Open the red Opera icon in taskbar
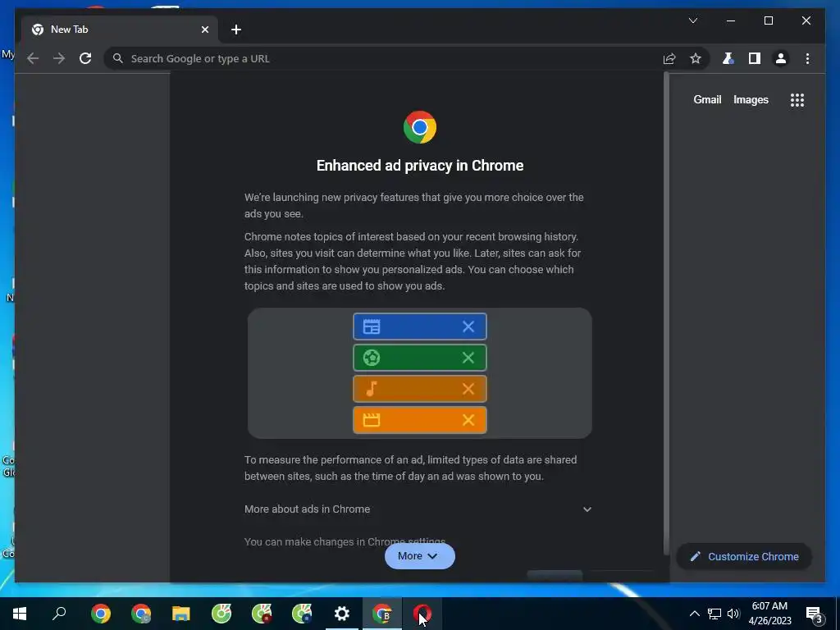This screenshot has height=630, width=840. (x=422, y=614)
